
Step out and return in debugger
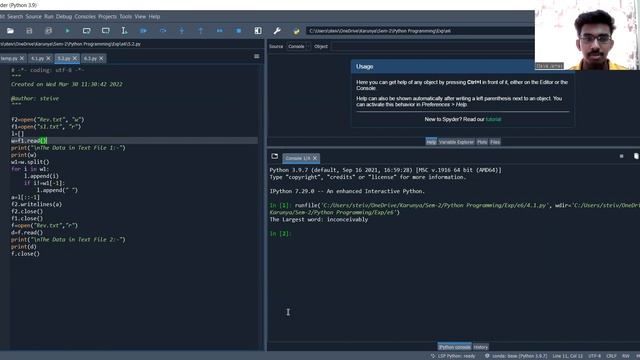click(200, 31)
